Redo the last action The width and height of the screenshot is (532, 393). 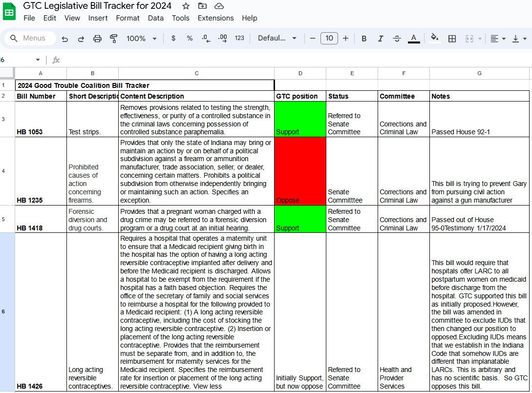81,39
